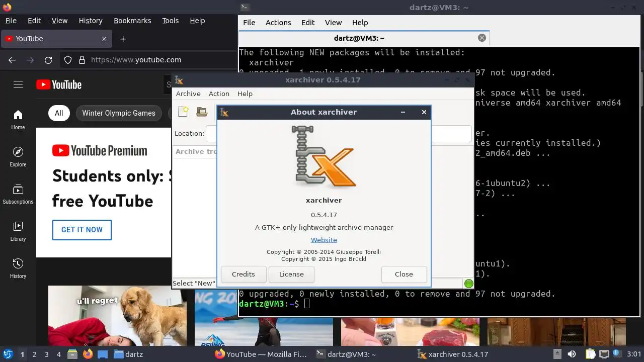Close the YouTube tab in Firefox

[x=104, y=39]
